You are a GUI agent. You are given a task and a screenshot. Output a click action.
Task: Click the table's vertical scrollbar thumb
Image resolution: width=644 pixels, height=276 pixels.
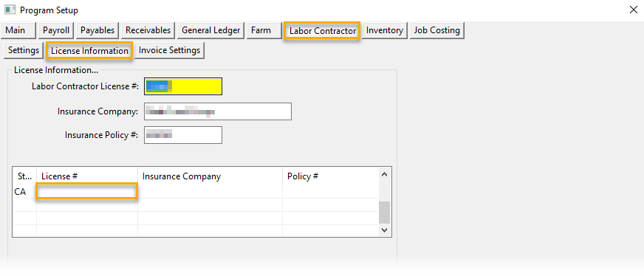pyautogui.click(x=385, y=213)
